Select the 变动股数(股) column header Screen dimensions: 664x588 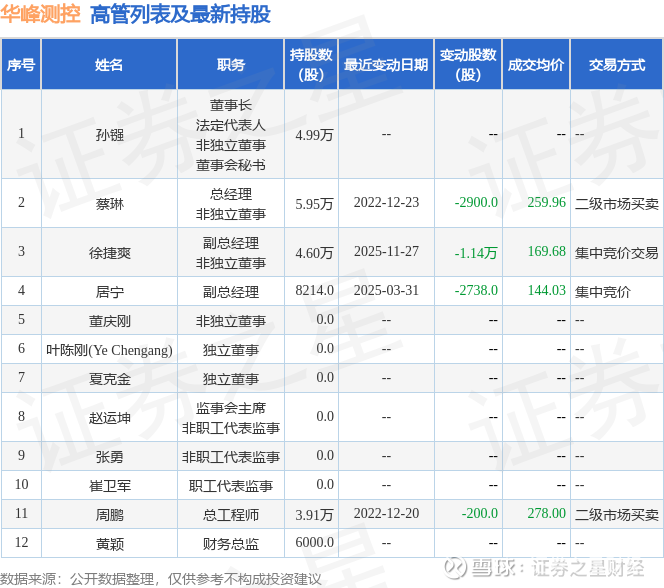pos(468,64)
